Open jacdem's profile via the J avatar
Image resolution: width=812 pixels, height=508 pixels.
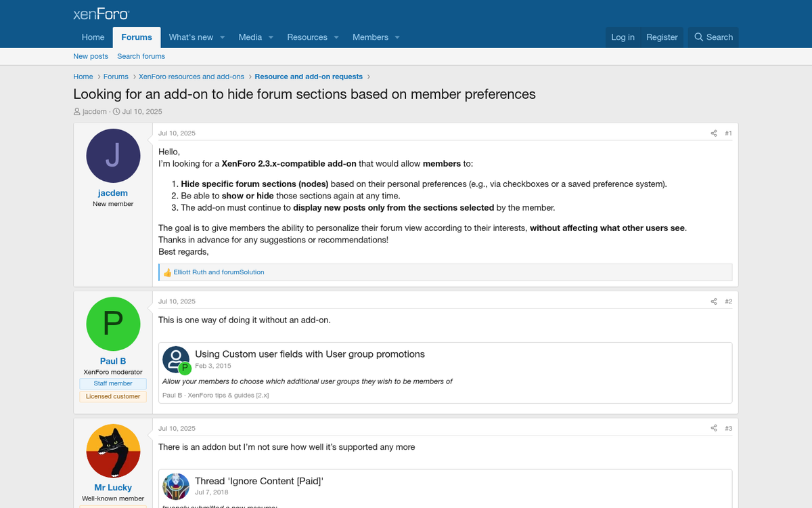click(113, 155)
